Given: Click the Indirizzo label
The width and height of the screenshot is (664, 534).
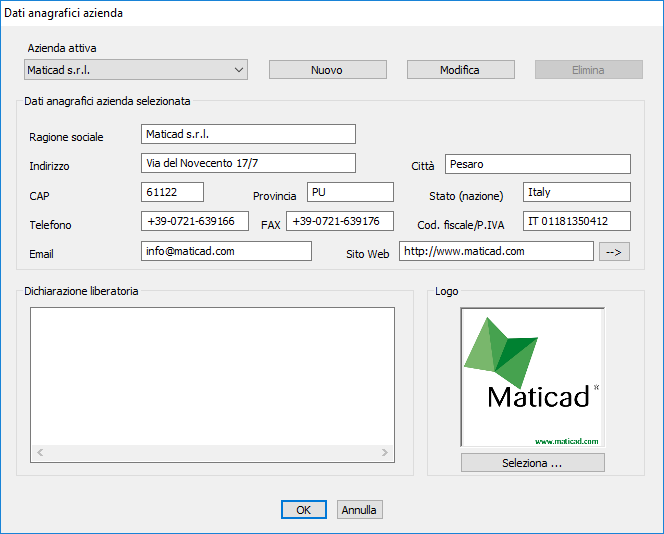Looking at the screenshot, I should 49,166.
